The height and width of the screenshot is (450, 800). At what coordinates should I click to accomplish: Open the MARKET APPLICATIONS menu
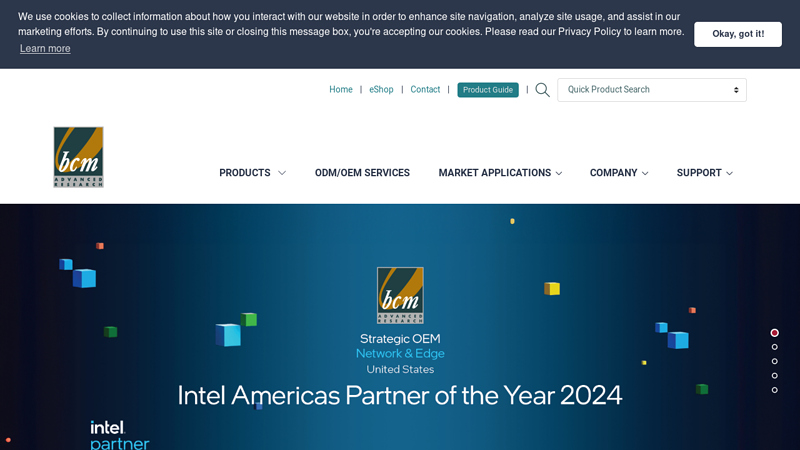(495, 173)
